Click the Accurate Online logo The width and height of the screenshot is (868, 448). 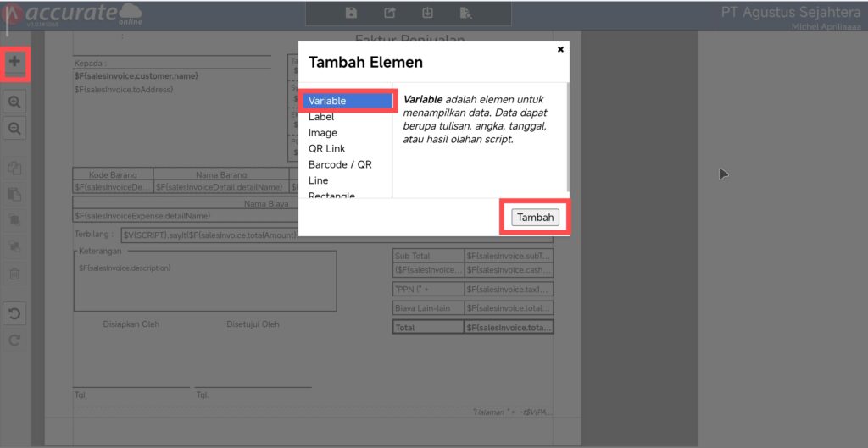click(72, 14)
